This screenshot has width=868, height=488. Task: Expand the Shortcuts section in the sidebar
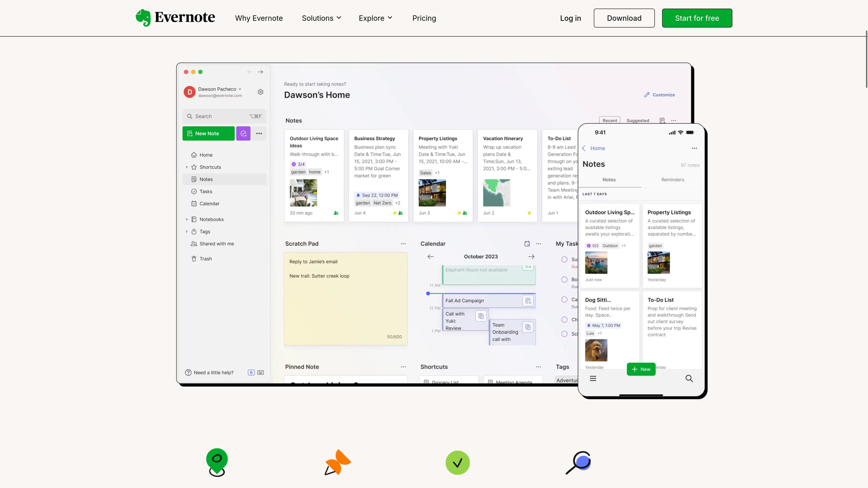tap(187, 167)
